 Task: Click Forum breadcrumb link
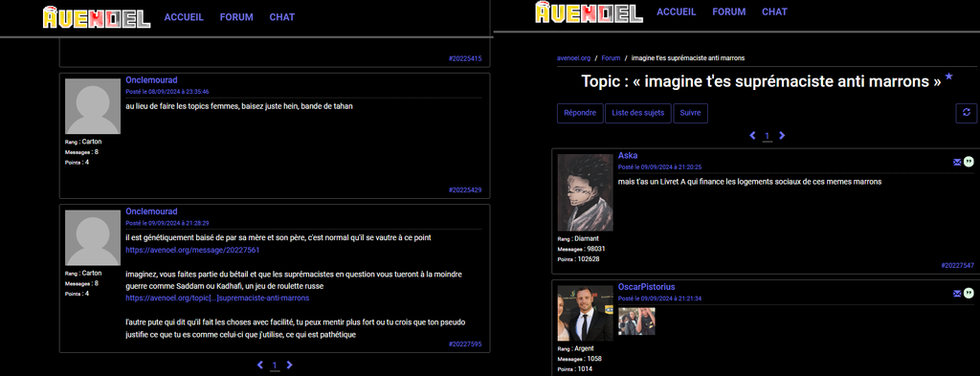(611, 58)
